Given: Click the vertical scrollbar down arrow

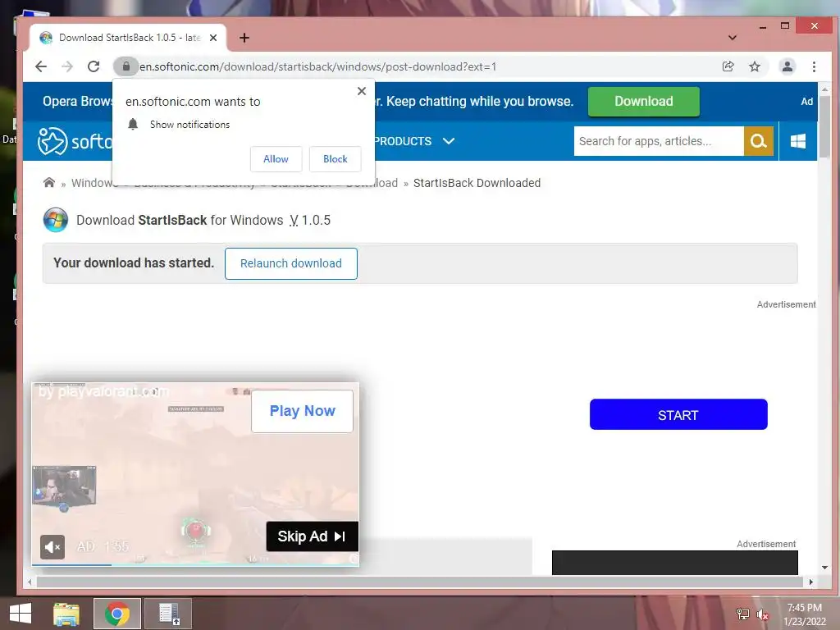Looking at the screenshot, I should coord(824,568).
